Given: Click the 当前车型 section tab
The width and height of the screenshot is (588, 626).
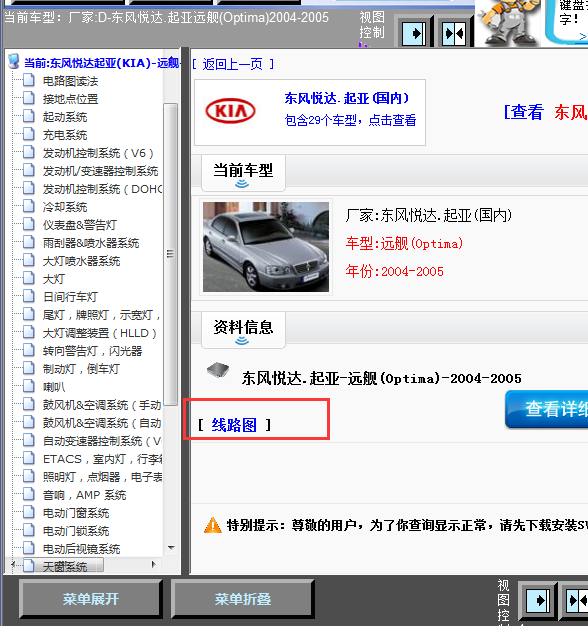Looking at the screenshot, I should click(243, 173).
